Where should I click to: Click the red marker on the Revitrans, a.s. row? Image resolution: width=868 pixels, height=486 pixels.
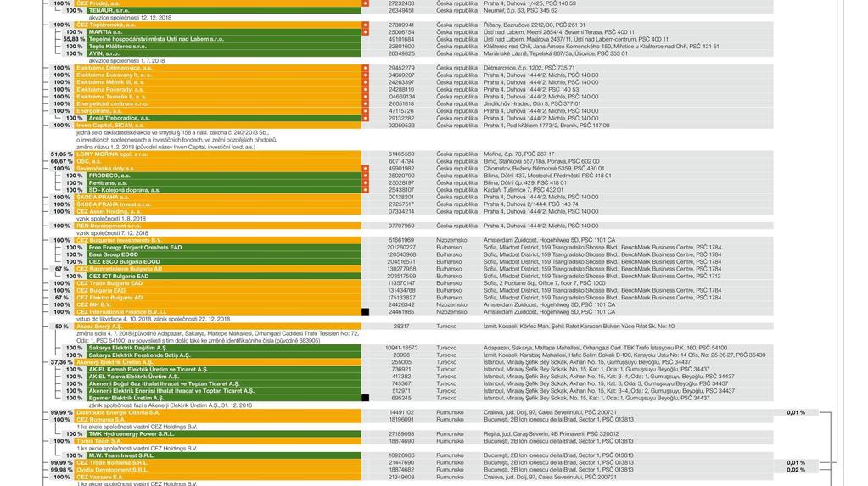coord(366,183)
